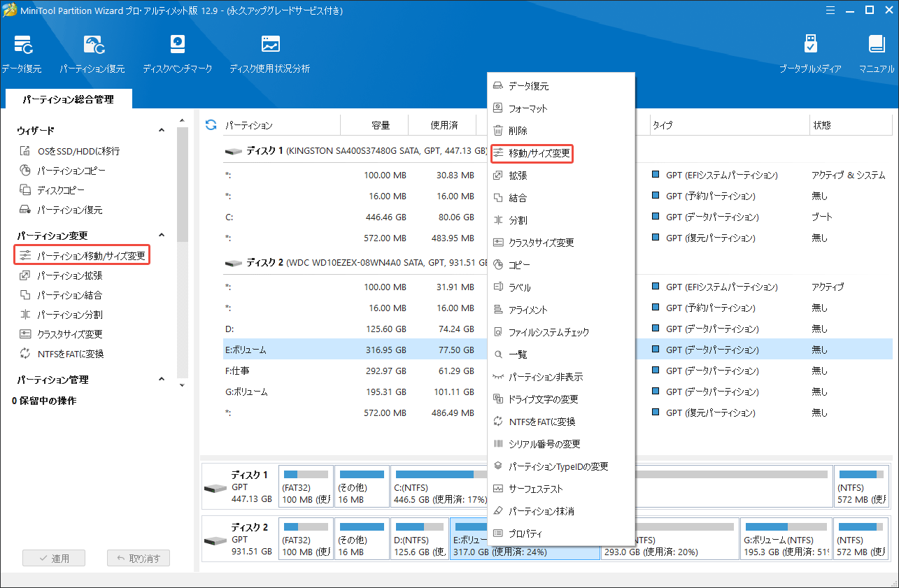Choose NTFSをFATに変換 in the sidebar
Viewport: 899px width, 588px height.
(x=62, y=354)
